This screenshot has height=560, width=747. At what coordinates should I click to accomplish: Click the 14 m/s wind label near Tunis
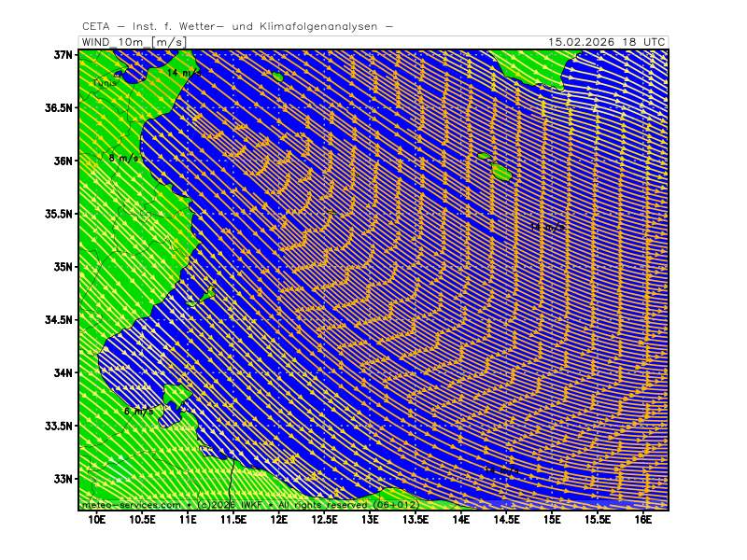(x=184, y=72)
